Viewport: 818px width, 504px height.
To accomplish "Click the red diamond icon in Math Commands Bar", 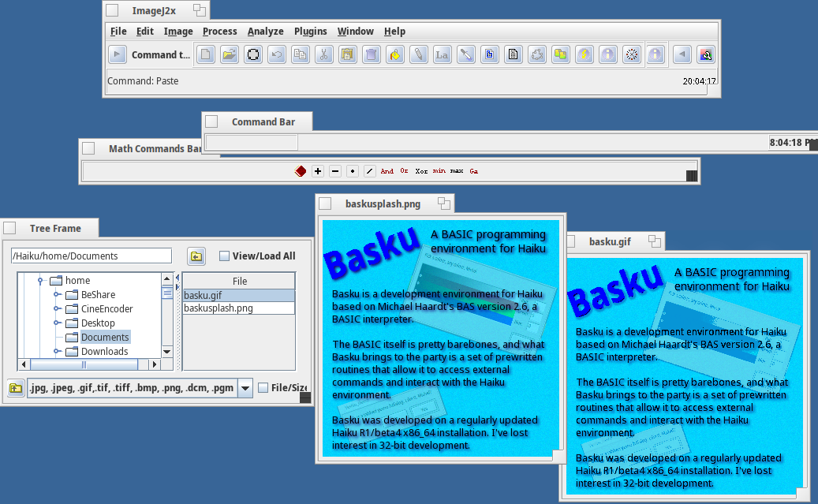I will point(301,171).
